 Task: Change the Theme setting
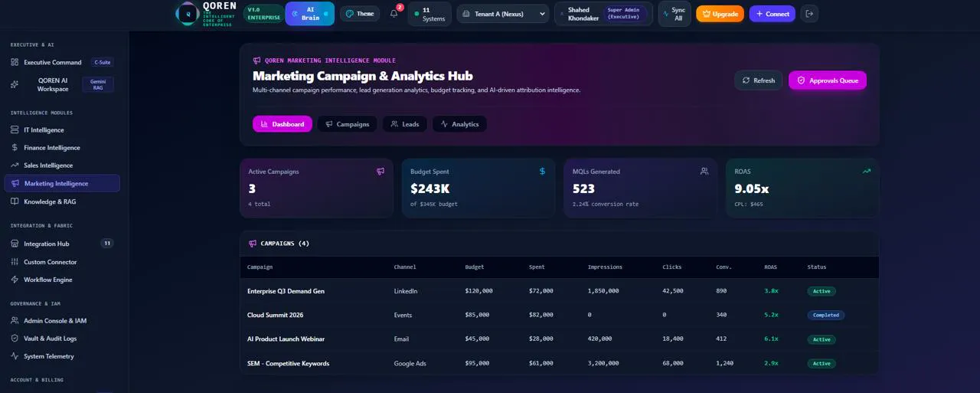pos(360,14)
